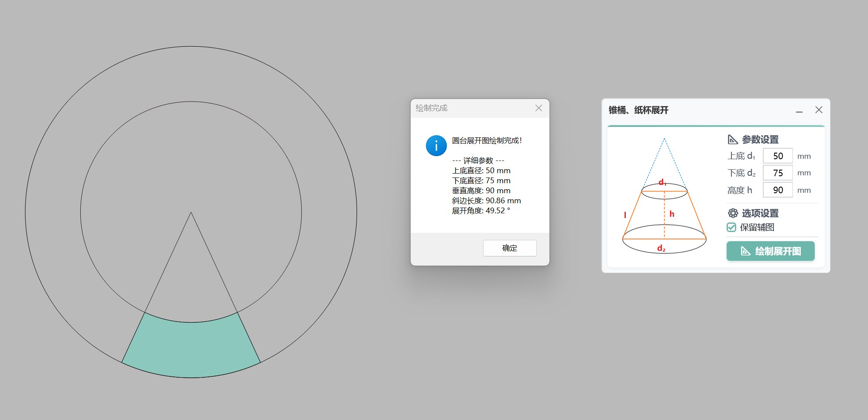Click the 绘制展开图 button
868x420 pixels.
(x=771, y=251)
